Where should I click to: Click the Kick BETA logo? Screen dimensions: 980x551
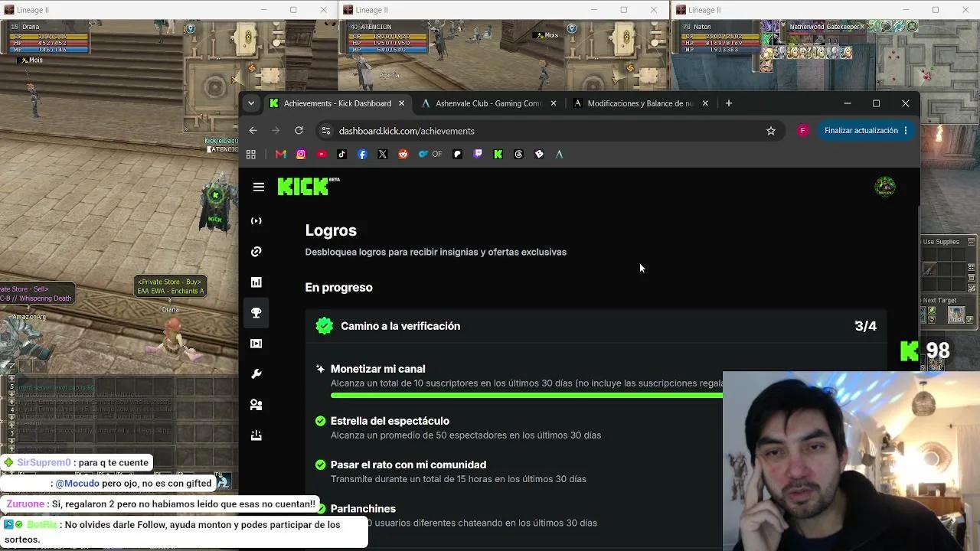(308, 187)
